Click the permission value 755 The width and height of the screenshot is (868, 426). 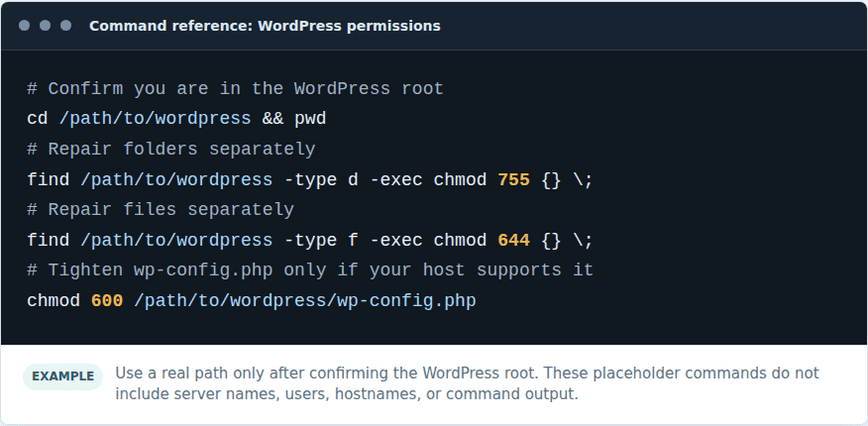point(513,179)
